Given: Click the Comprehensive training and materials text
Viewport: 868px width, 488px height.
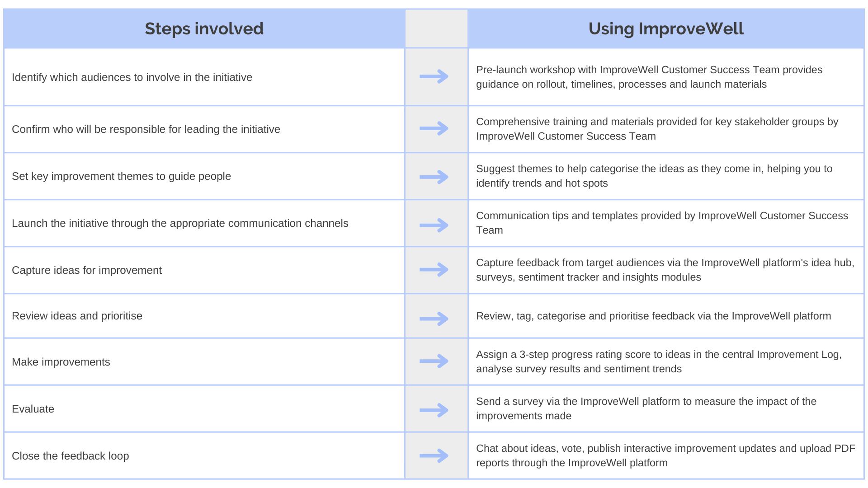Looking at the screenshot, I should pos(657,129).
